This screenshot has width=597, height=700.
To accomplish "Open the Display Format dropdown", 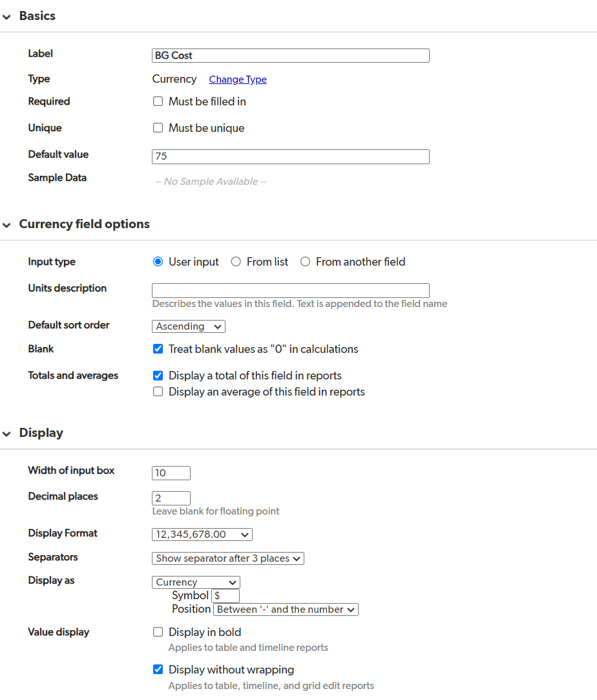I will point(202,535).
